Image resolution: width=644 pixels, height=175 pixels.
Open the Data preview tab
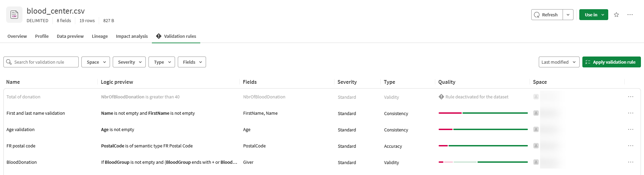tap(70, 36)
